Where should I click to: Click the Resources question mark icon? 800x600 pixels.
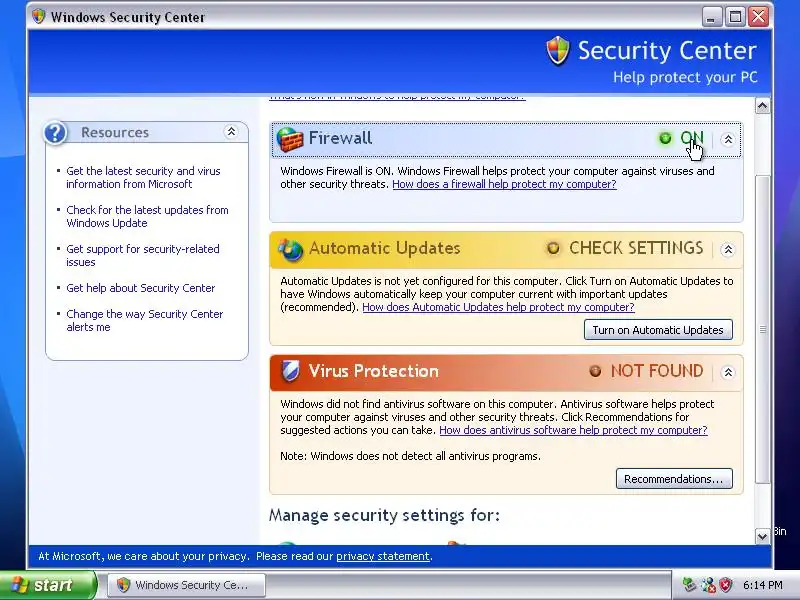pyautogui.click(x=55, y=133)
